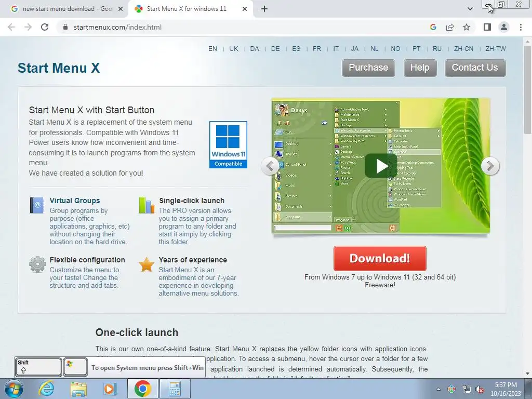Show hidden tray icons arrow

(438, 390)
